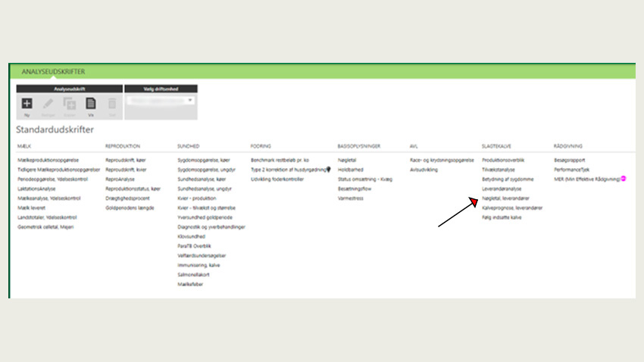This screenshot has height=362, width=644.
Task: Click the Vis document icon
Action: 90,104
